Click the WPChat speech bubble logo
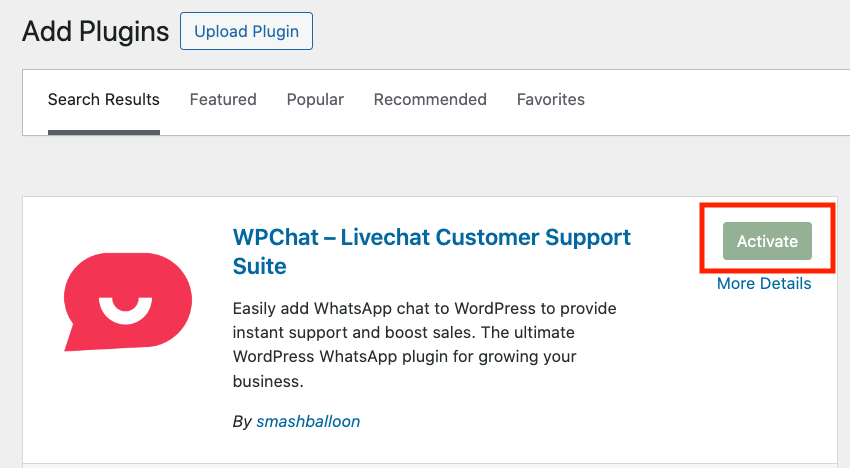Image resolution: width=850 pixels, height=468 pixels. tap(127, 300)
